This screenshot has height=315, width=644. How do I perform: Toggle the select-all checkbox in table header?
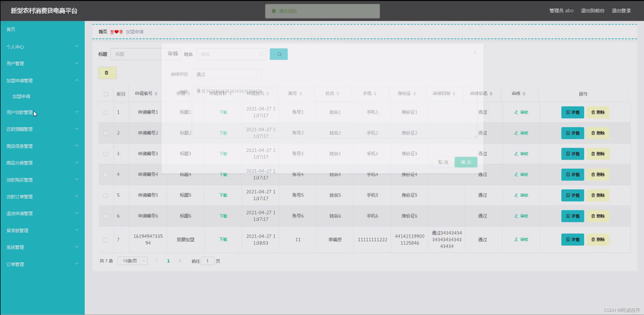106,94
